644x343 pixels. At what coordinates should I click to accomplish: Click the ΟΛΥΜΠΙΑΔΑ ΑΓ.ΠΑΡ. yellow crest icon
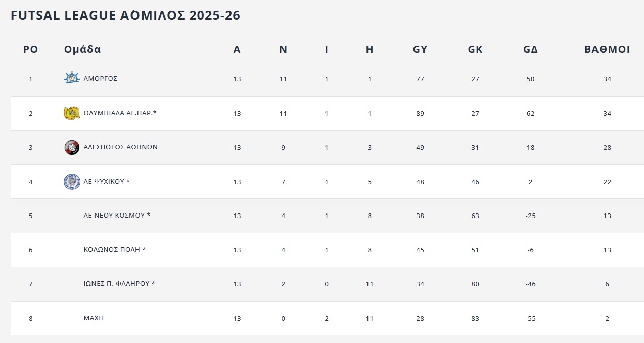72,113
